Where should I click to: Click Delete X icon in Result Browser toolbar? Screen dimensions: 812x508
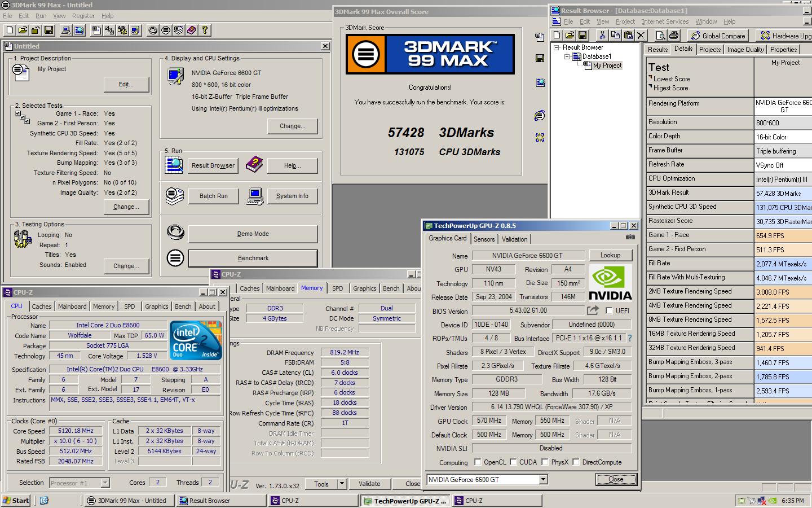pos(641,35)
